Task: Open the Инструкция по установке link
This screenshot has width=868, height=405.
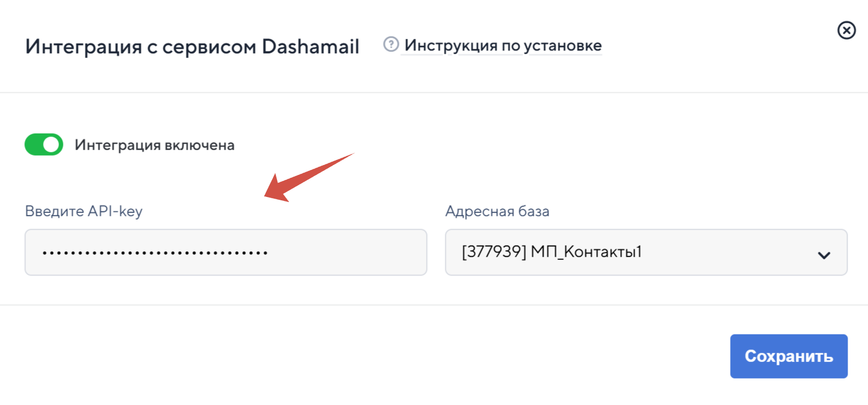Action: point(503,45)
